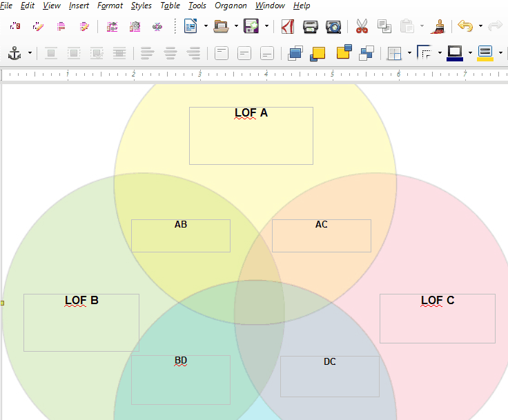The width and height of the screenshot is (508, 420).
Task: Toggle Center Vertically alignment
Action: 244,53
